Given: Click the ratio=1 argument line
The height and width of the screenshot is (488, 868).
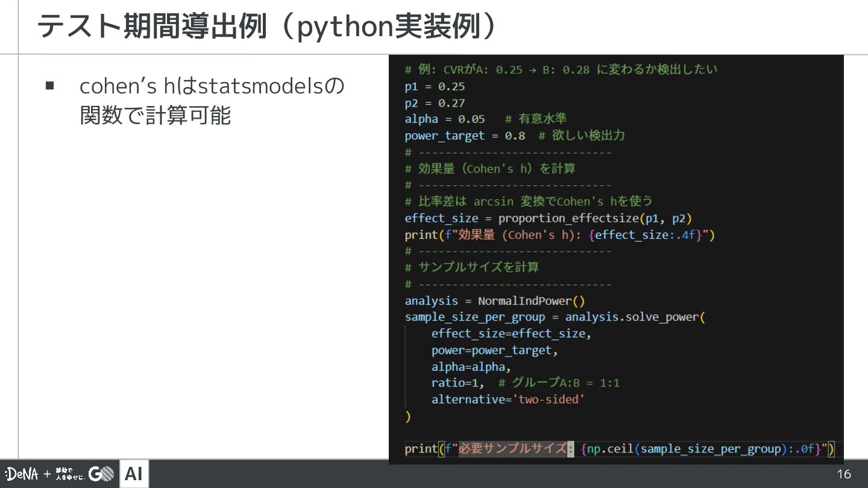Looking at the screenshot, I should [x=525, y=383].
